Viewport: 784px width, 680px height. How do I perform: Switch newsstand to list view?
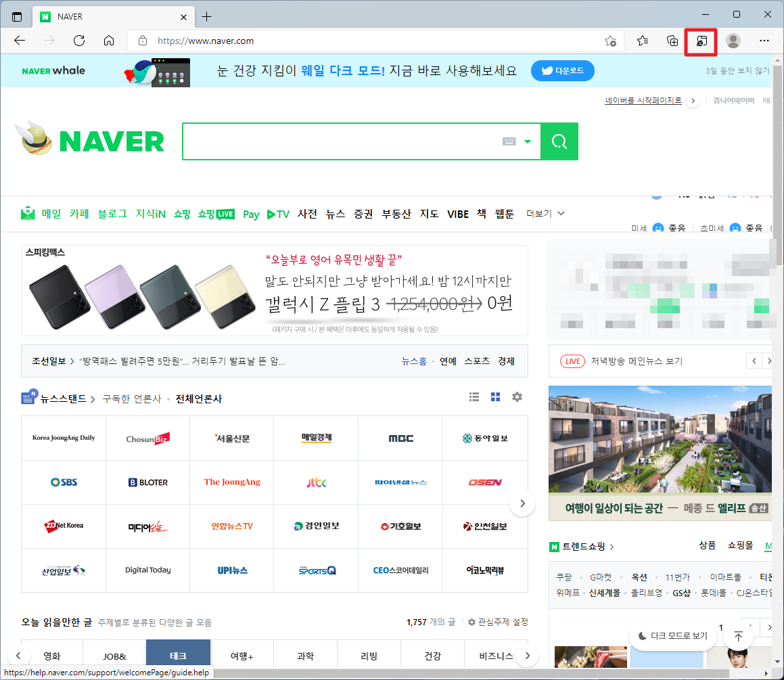pos(474,397)
